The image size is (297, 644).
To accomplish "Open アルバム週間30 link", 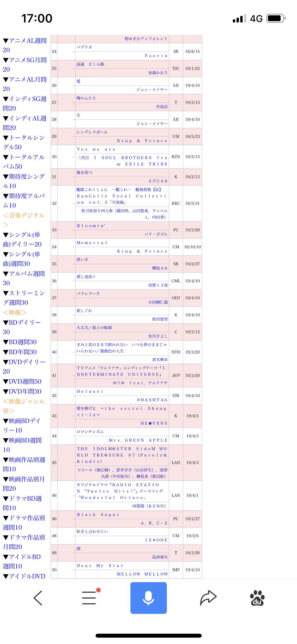I will 24,278.
